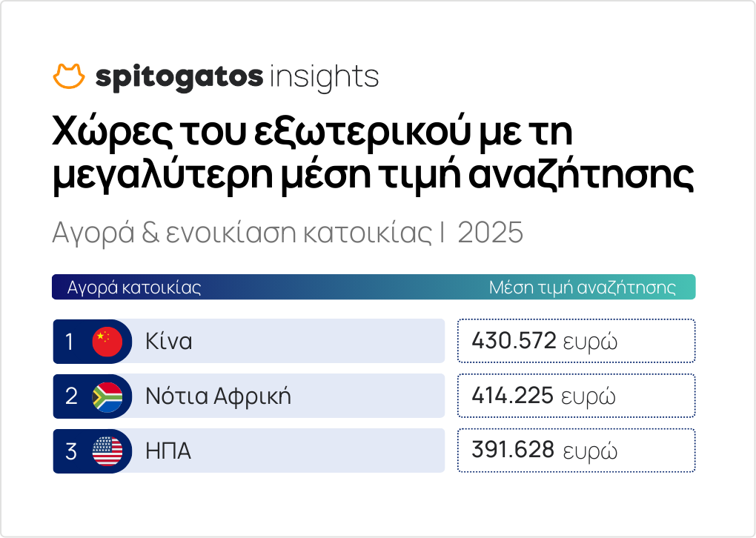Click the Μέση τιμή αναζήτησης header
This screenshot has width=756, height=538.
pos(582,288)
